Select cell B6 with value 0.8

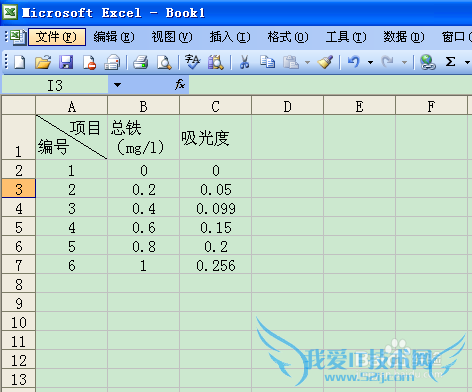pyautogui.click(x=144, y=246)
